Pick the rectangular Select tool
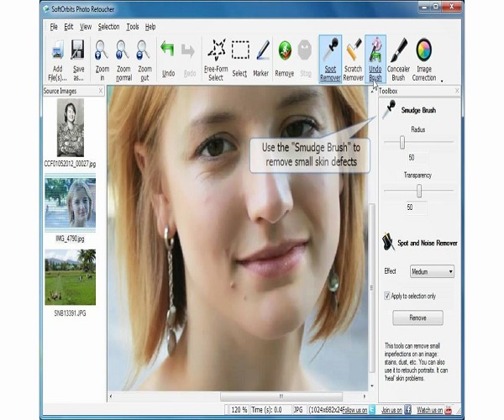This screenshot has width=504, height=420. coord(240,50)
